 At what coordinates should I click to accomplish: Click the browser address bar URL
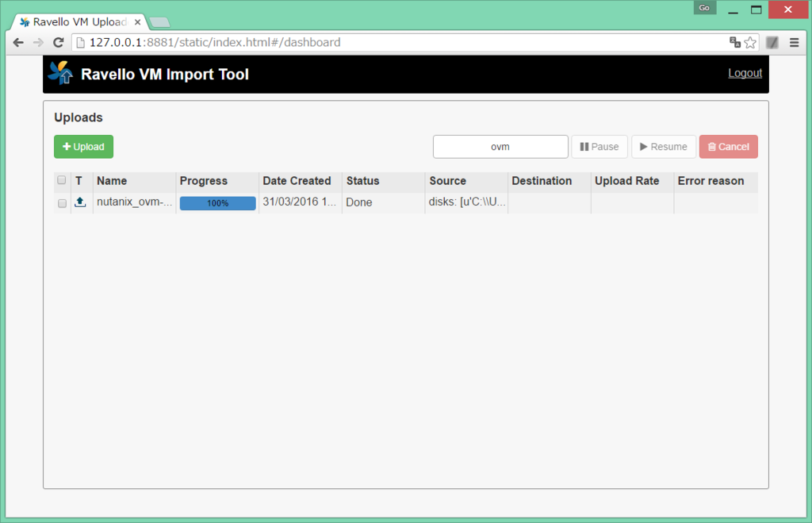(x=215, y=43)
